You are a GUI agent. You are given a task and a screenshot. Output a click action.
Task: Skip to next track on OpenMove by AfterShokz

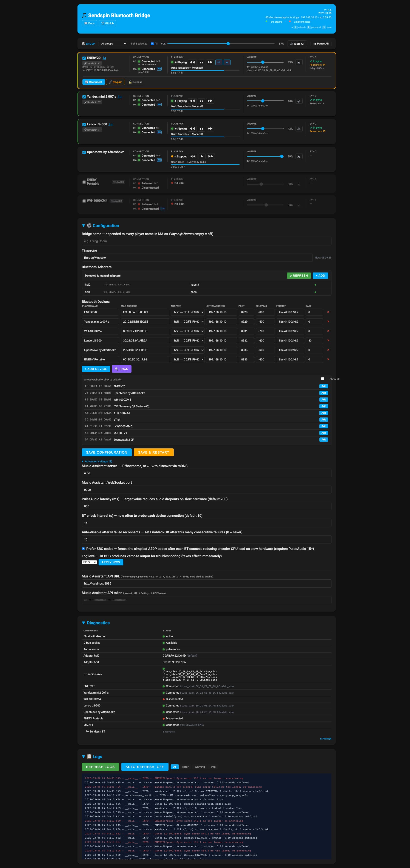[x=211, y=156]
